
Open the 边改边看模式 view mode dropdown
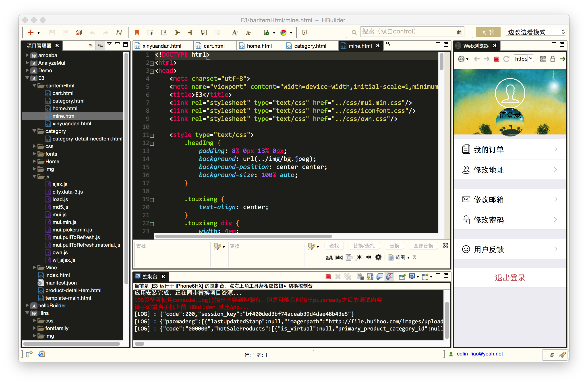[535, 32]
